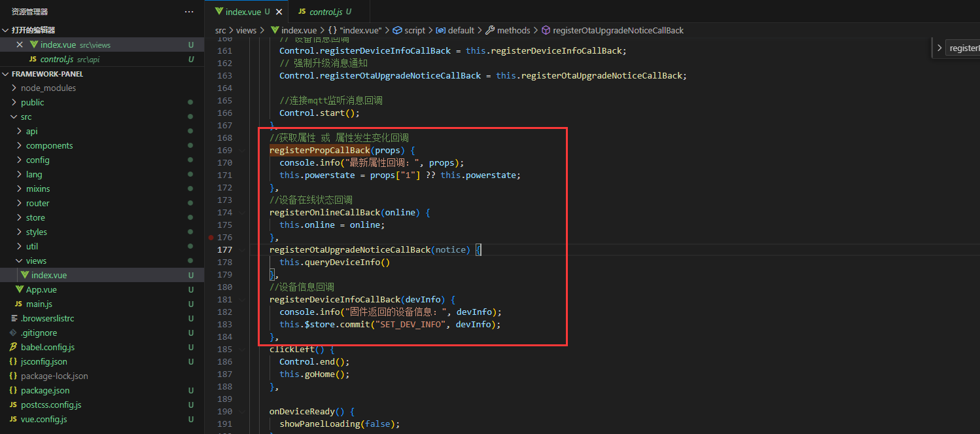Click the Babel icon beside babel.config.js
Screen dimensions: 980x434
point(13,347)
